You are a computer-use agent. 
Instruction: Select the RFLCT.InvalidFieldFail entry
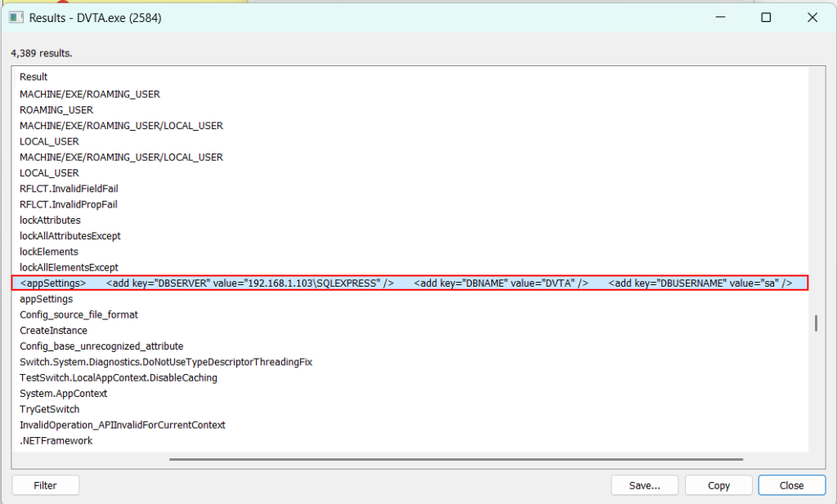(x=69, y=189)
